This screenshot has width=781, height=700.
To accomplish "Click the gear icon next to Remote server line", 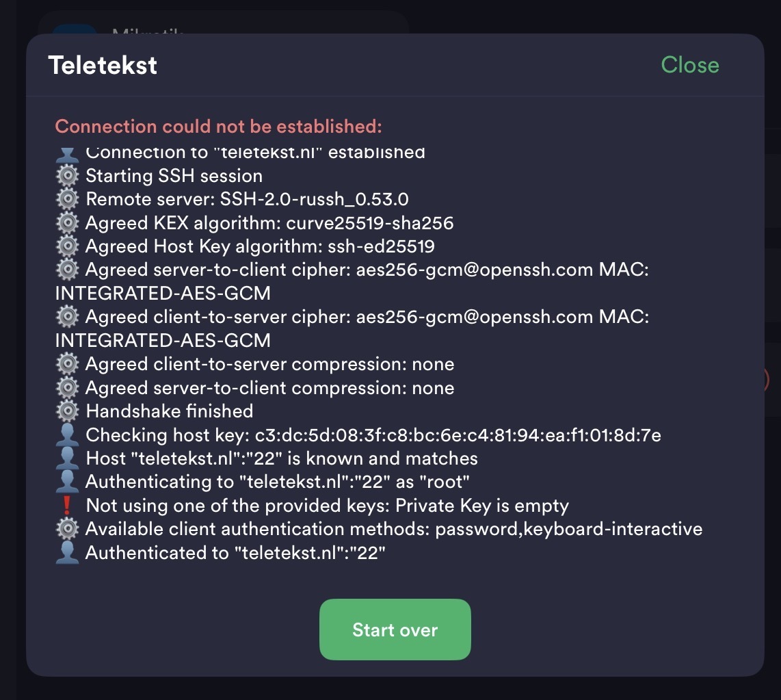I will click(66, 199).
